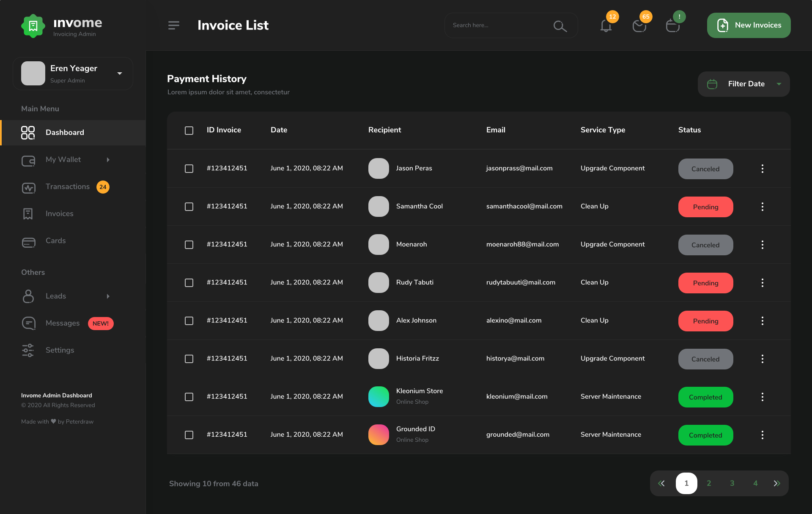The width and height of the screenshot is (812, 514).
Task: Open the Leads section icon
Action: point(28,296)
